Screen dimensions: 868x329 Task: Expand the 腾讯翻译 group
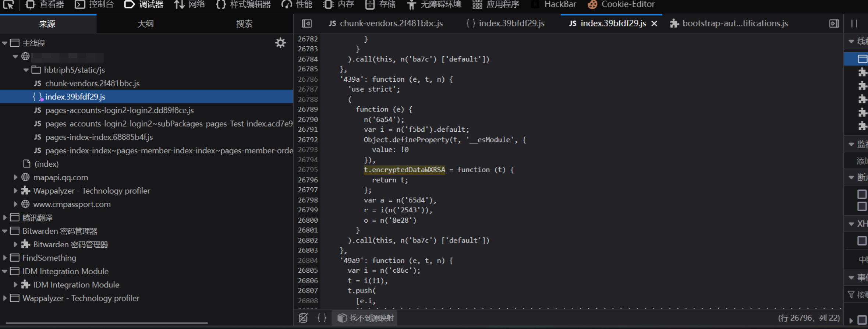[5, 217]
